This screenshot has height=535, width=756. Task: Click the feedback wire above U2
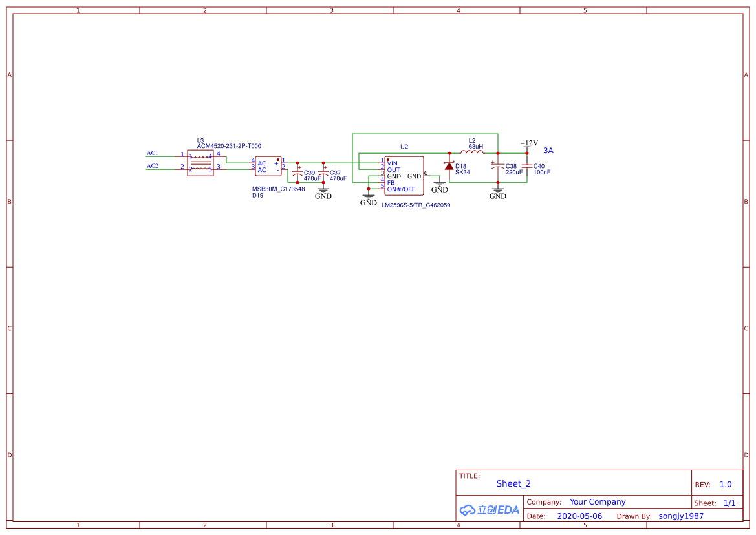(425, 134)
